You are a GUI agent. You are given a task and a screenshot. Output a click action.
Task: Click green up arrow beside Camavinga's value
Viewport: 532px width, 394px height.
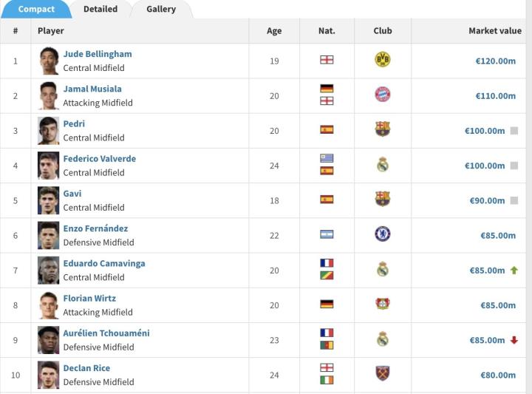tap(514, 271)
